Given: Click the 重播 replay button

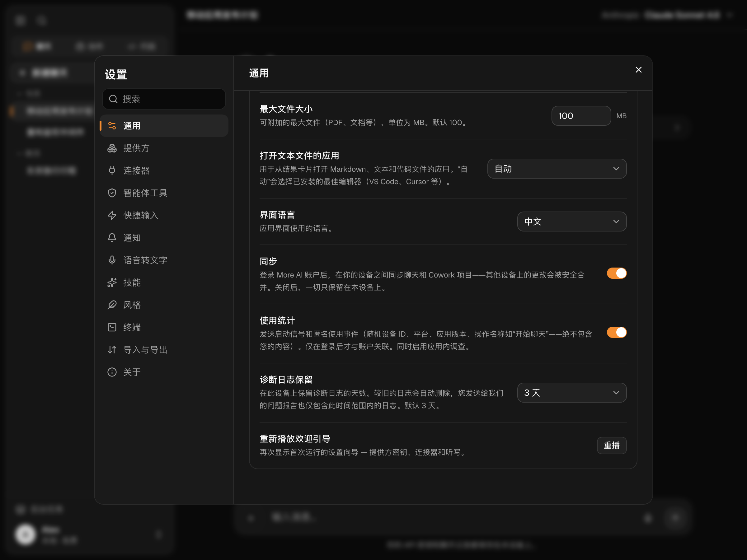Looking at the screenshot, I should click(x=612, y=446).
